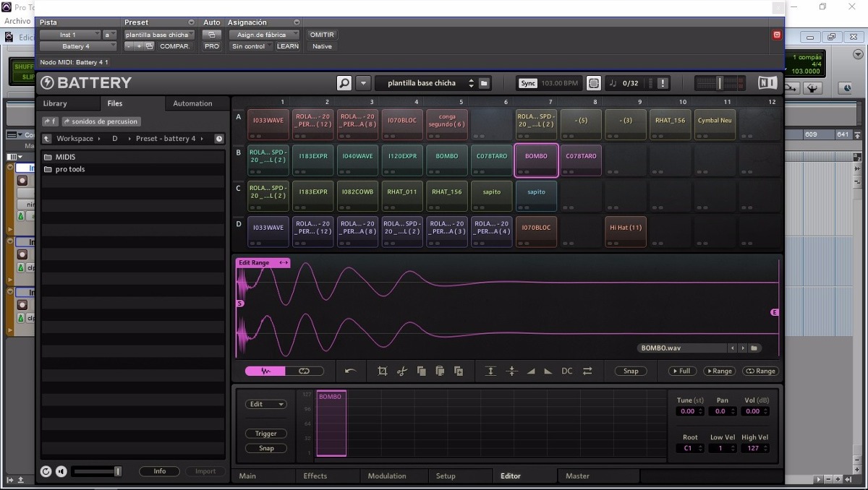
Task: Apply a fade-out to the sample
Action: 548,371
